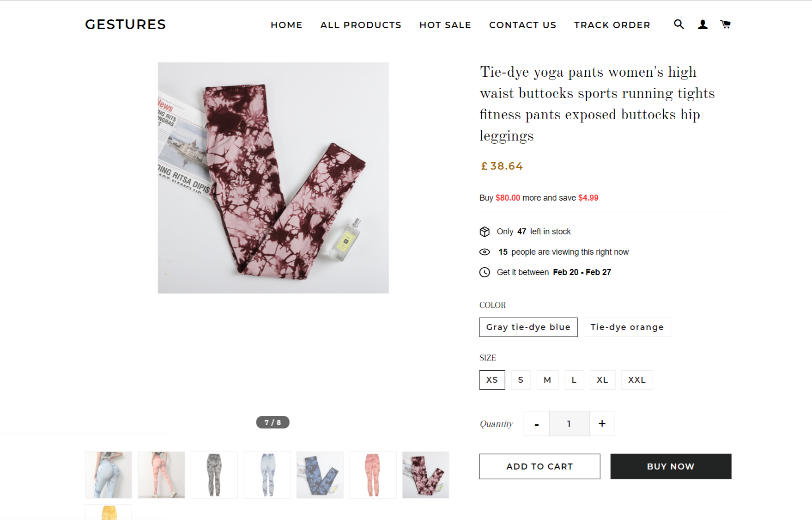Choose size M
Viewport: 812px width, 520px height.
tap(547, 380)
